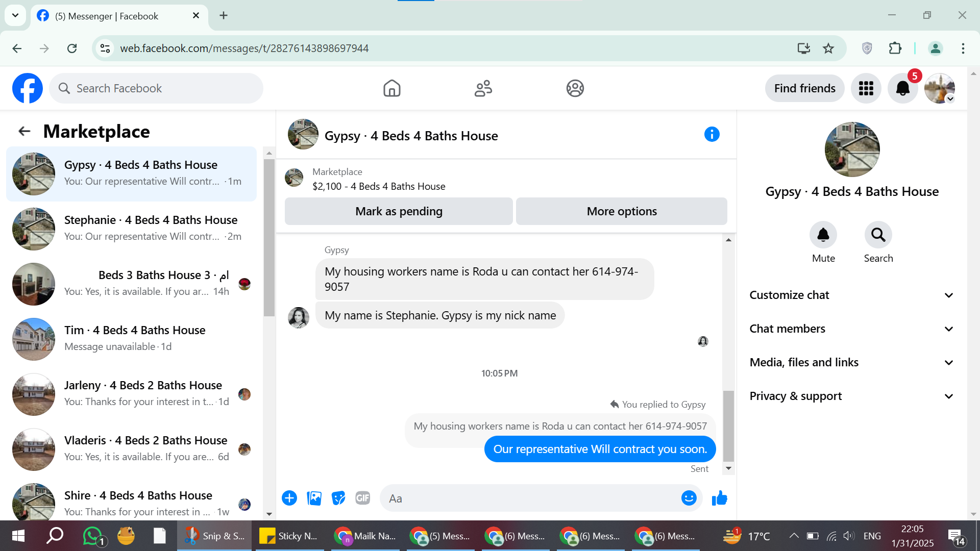The width and height of the screenshot is (980, 551).
Task: Open Jarleny · 4 Beds 2 Baths House chat
Action: [x=132, y=394]
